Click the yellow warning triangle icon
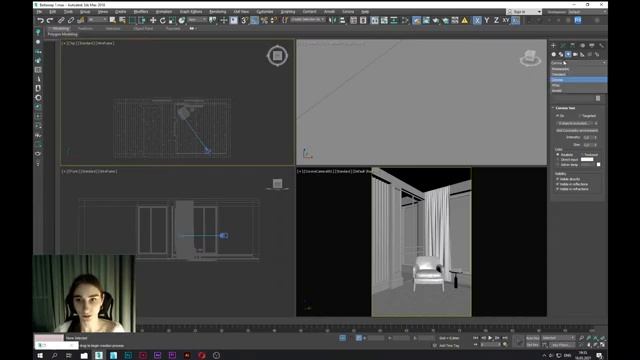This screenshot has height=360, width=640. point(464,20)
